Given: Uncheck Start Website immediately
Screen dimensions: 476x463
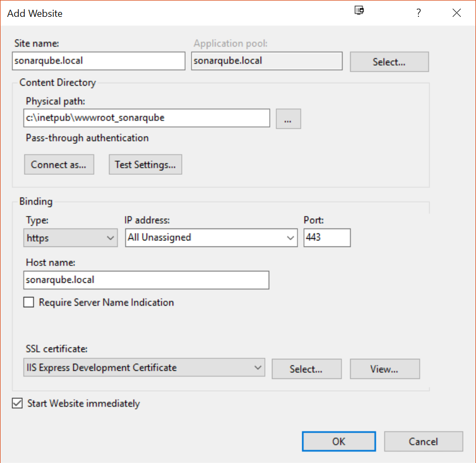Looking at the screenshot, I should coord(17,403).
